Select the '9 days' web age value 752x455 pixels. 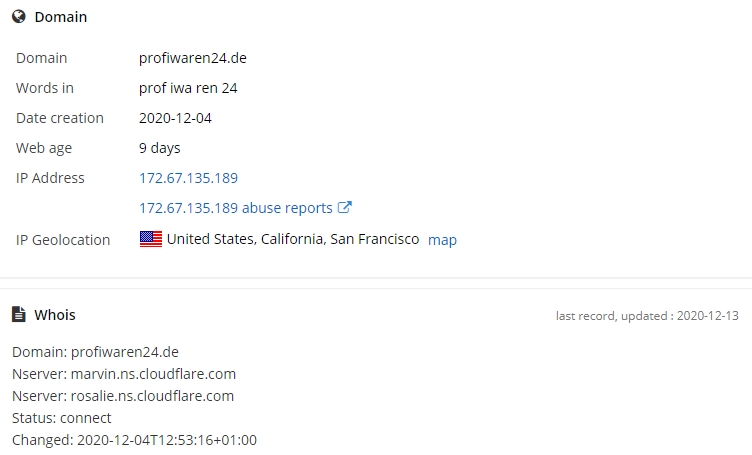(160, 148)
